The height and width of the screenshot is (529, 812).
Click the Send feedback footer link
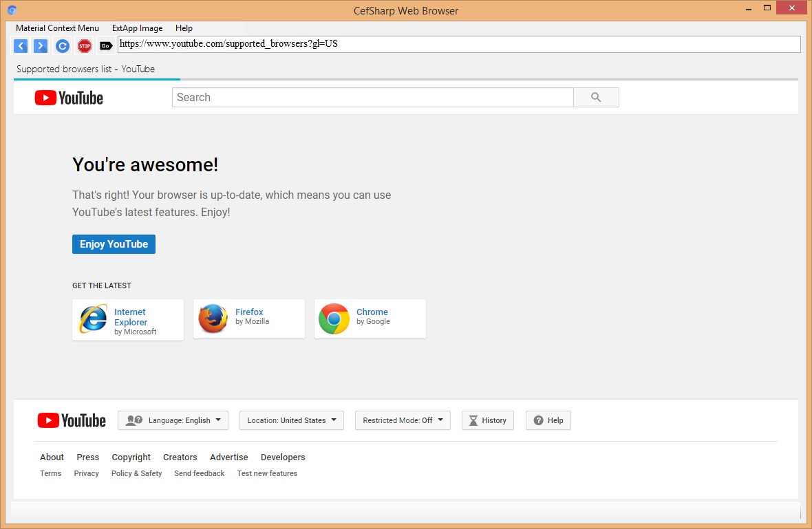pos(200,473)
